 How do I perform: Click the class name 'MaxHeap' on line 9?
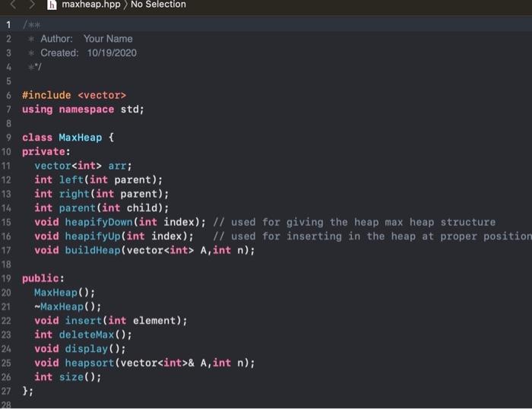click(81, 138)
